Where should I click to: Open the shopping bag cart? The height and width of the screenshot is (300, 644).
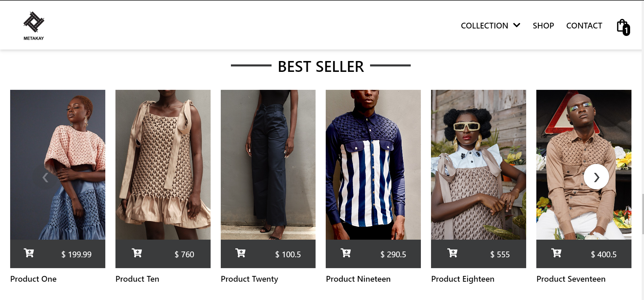pos(623,26)
